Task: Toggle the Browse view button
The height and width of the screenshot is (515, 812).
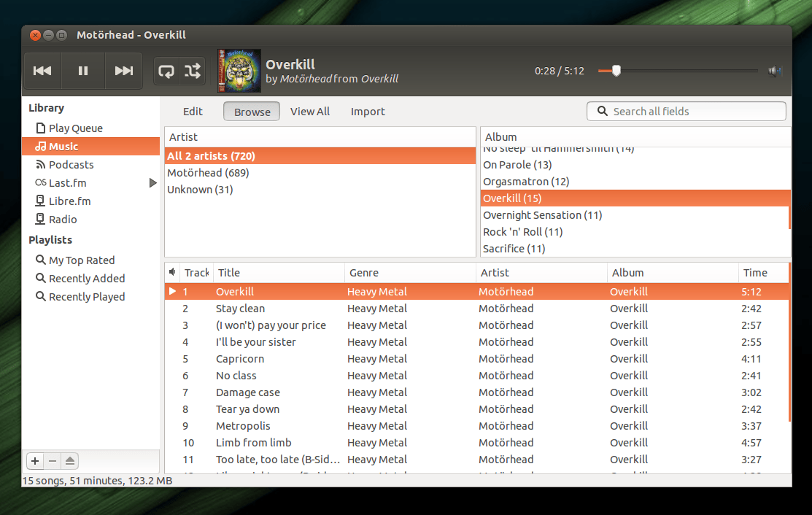Action: [x=252, y=112]
